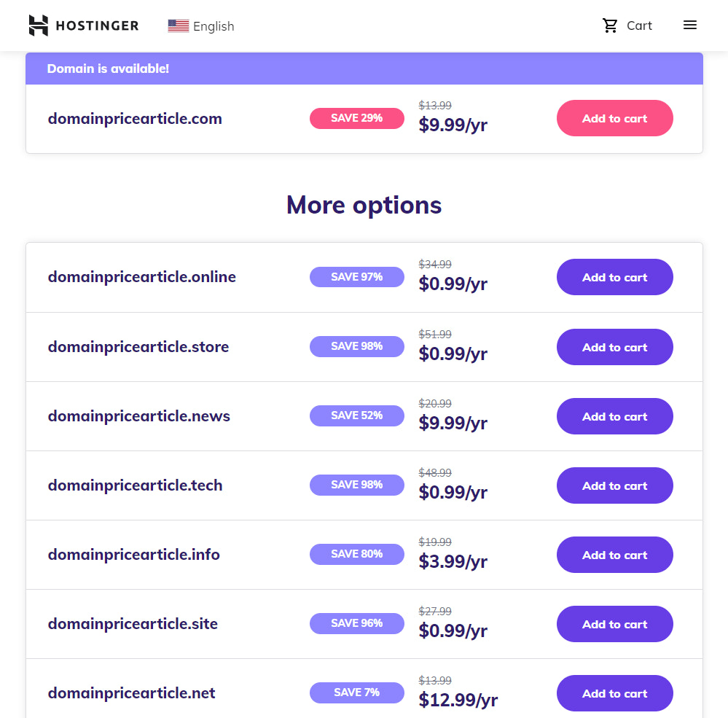
Task: Open the English language selector
Action: [x=213, y=26]
